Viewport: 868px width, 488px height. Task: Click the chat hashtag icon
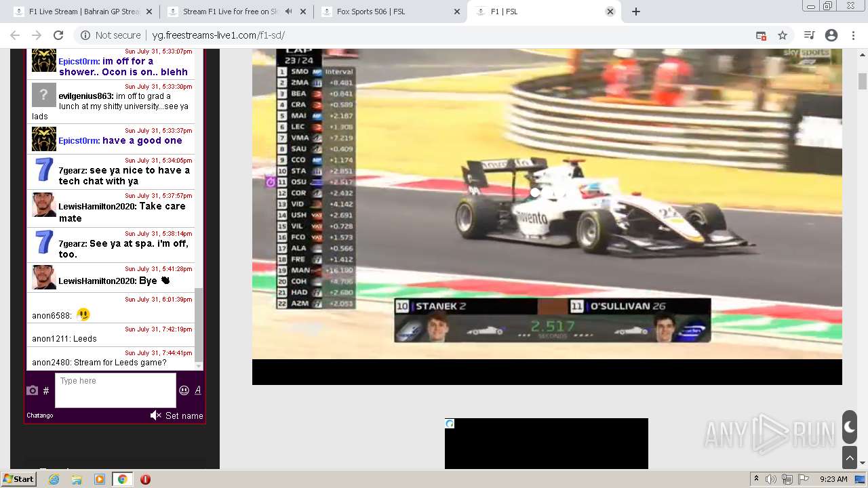46,390
